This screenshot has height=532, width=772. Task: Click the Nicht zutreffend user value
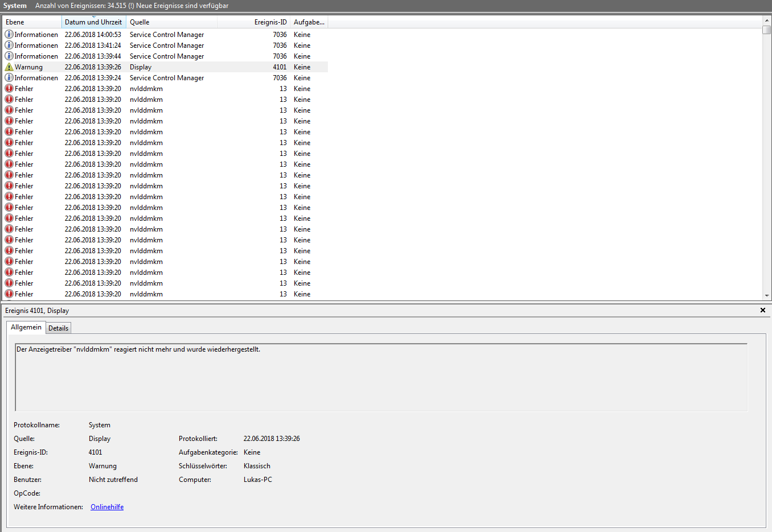pyautogui.click(x=113, y=480)
